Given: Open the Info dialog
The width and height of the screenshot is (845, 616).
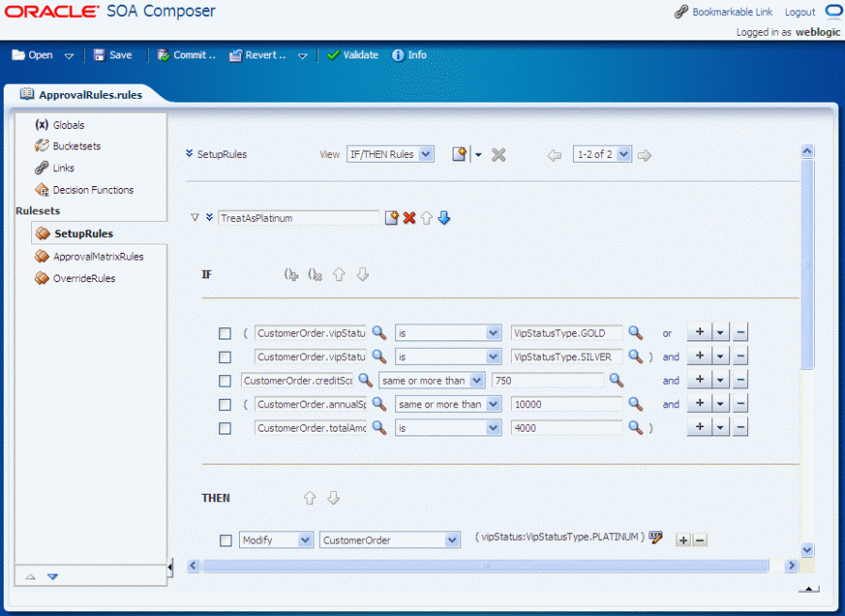Looking at the screenshot, I should pyautogui.click(x=409, y=55).
